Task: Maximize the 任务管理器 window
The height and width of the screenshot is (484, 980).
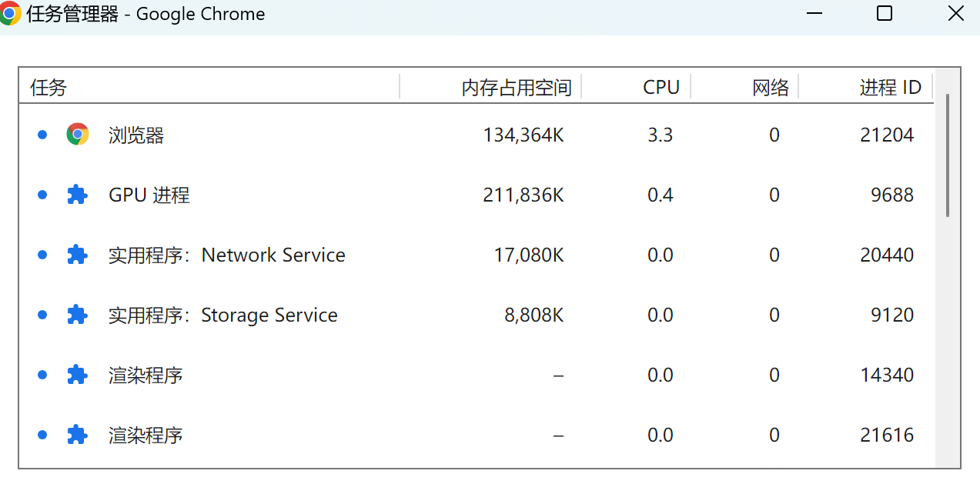Action: 885,14
